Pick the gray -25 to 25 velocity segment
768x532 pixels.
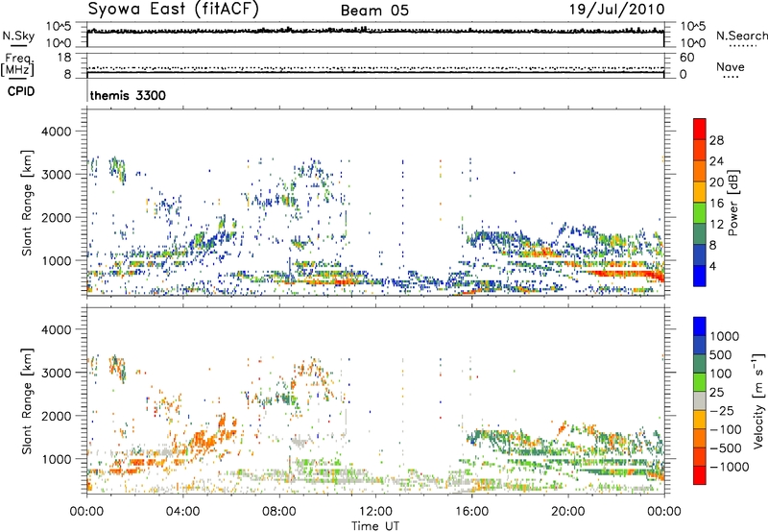click(x=700, y=400)
